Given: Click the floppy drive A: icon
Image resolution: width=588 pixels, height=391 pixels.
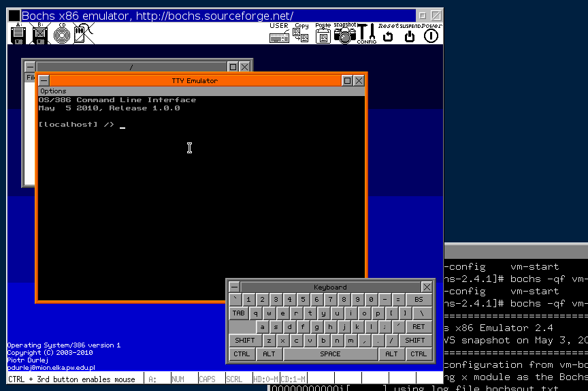Looking at the screenshot, I should [x=18, y=33].
